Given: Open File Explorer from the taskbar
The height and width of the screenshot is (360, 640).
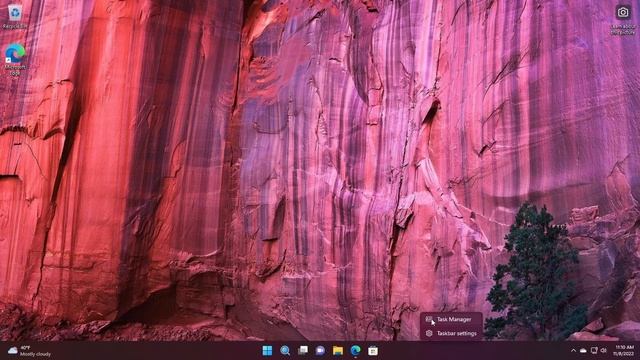Looking at the screenshot, I should pos(338,351).
